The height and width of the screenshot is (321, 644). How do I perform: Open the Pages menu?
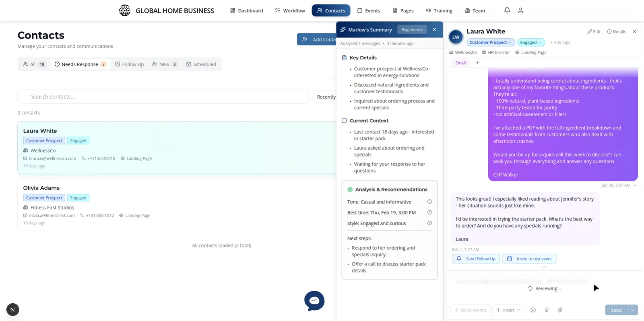403,10
